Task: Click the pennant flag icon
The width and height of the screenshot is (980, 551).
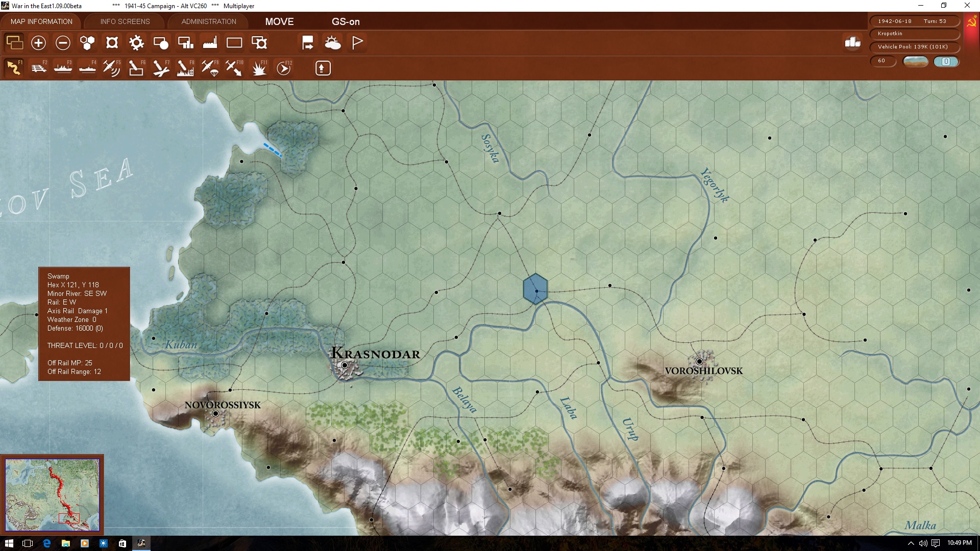Action: [357, 43]
